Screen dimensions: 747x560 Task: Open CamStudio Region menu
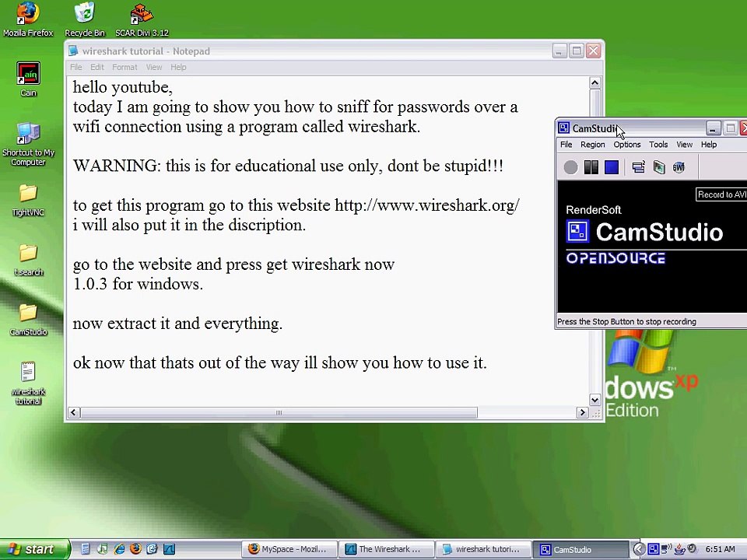coord(593,145)
